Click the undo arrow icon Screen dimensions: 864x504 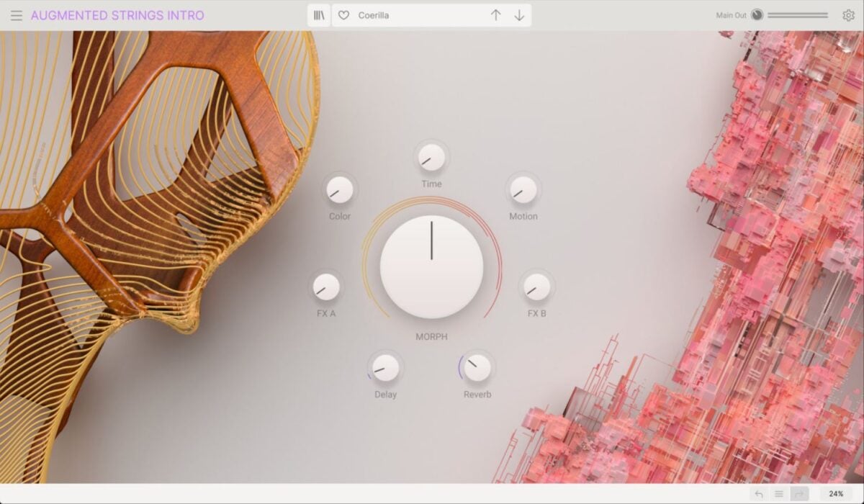coord(759,494)
